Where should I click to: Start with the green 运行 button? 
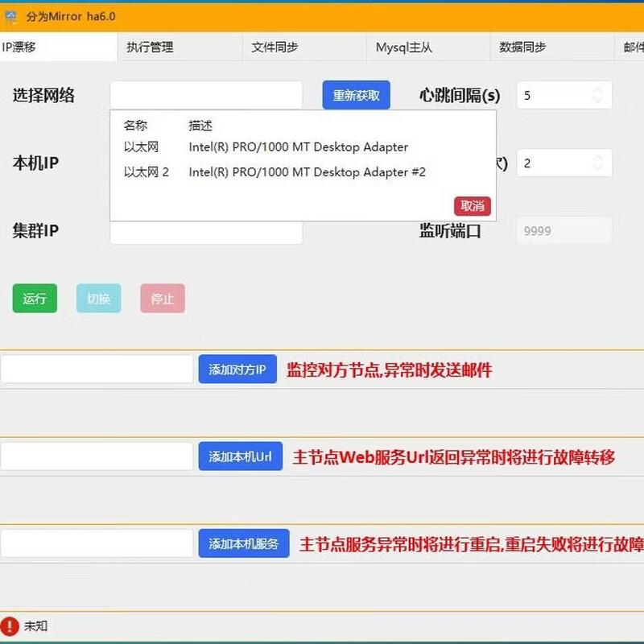[35, 299]
